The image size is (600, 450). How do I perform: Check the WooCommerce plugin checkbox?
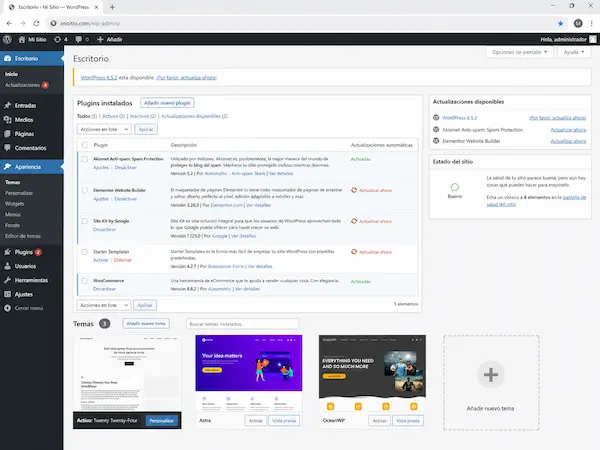[x=85, y=280]
